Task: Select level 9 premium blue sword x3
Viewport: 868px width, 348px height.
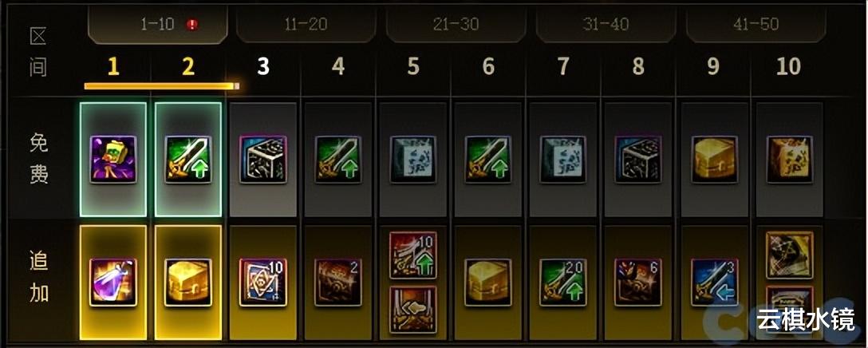Action: point(714,282)
